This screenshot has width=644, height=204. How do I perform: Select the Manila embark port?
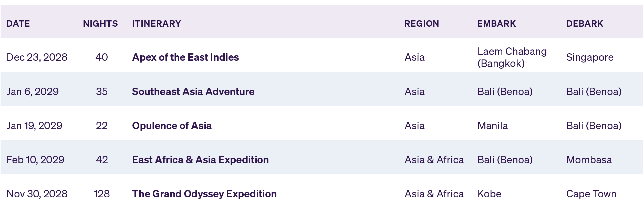493,126
